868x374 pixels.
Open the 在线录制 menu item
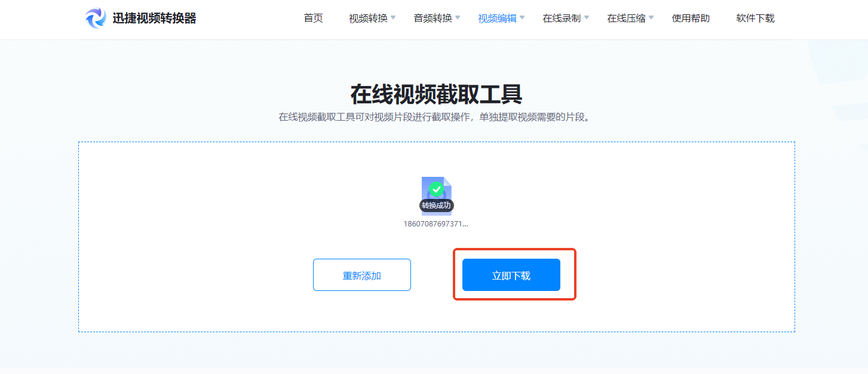pyautogui.click(x=562, y=19)
